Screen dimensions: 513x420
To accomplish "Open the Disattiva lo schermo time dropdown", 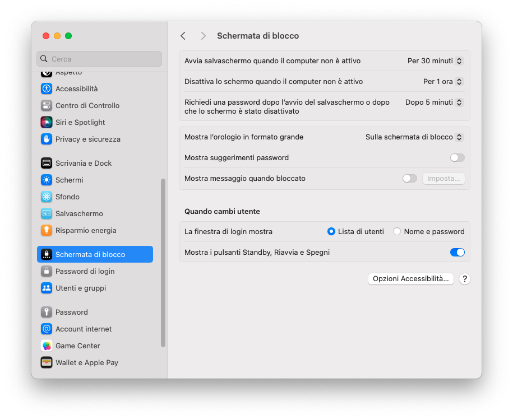I will [443, 82].
